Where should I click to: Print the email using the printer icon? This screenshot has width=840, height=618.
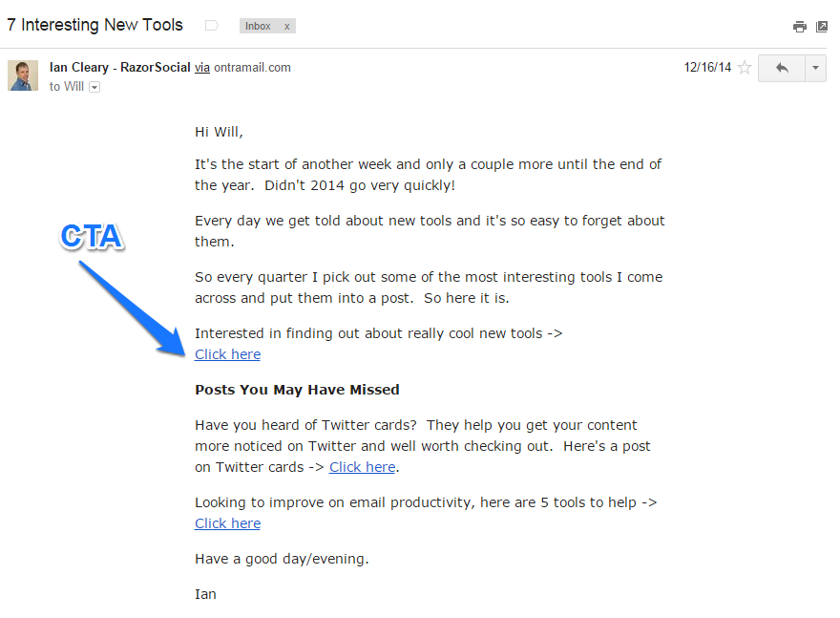pos(800,27)
